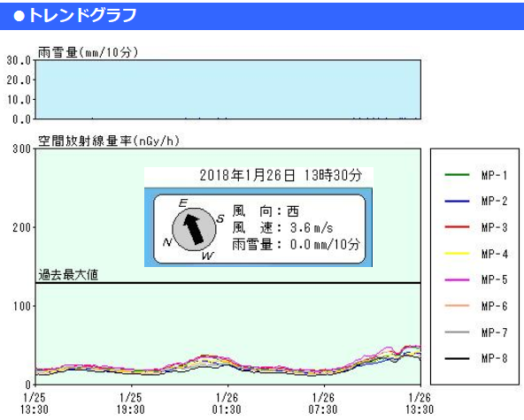Select the MP-8 black legend line
524x420 pixels.
click(457, 358)
